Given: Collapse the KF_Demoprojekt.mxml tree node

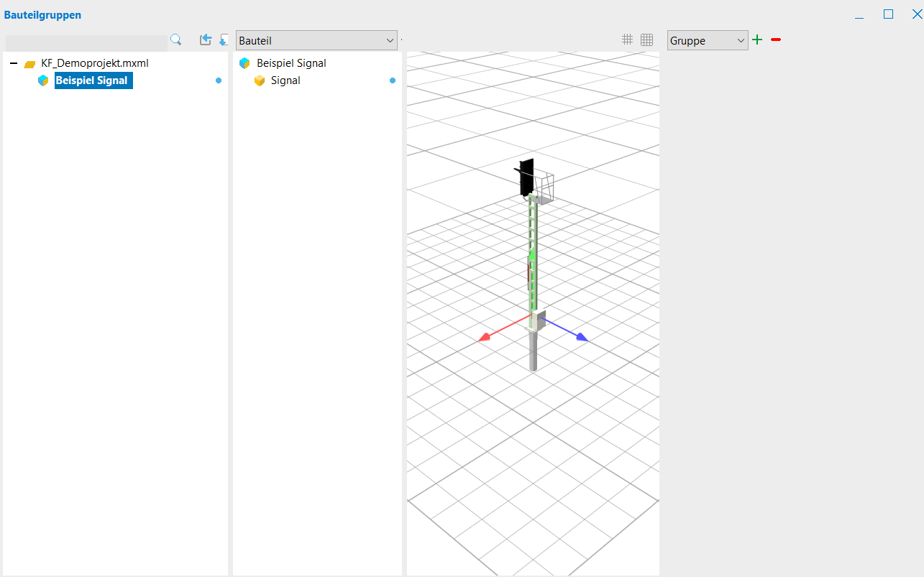Looking at the screenshot, I should (x=14, y=63).
